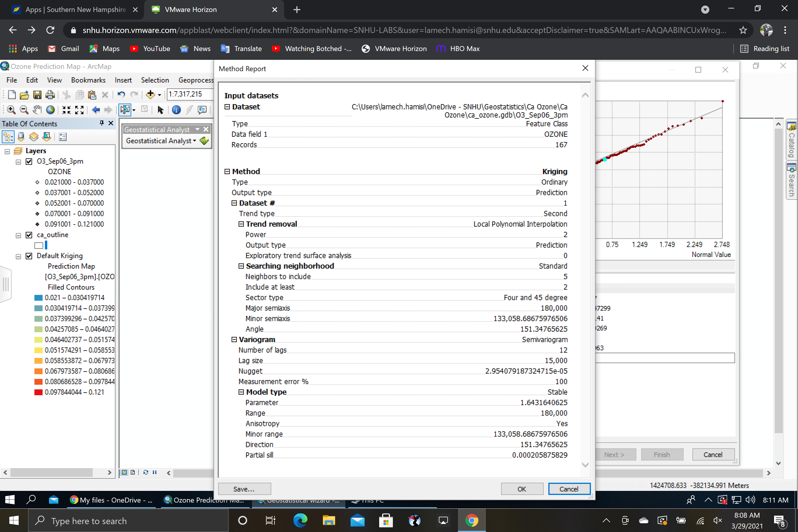This screenshot has width=798, height=532.
Task: Collapse the Searching neighborhood group
Action: (241, 266)
